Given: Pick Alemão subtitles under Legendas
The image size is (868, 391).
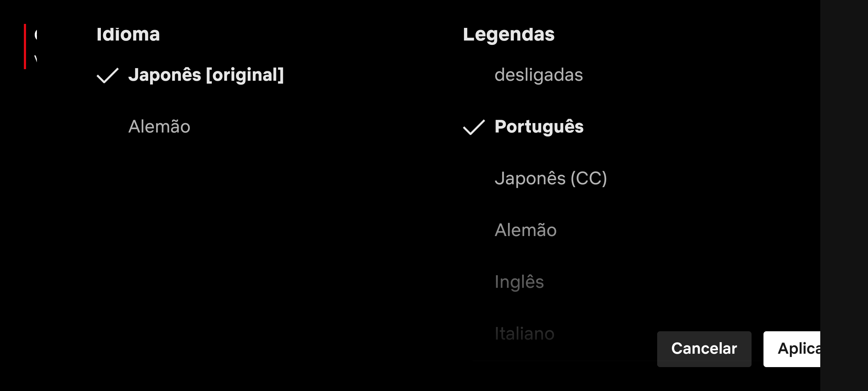Looking at the screenshot, I should (526, 230).
